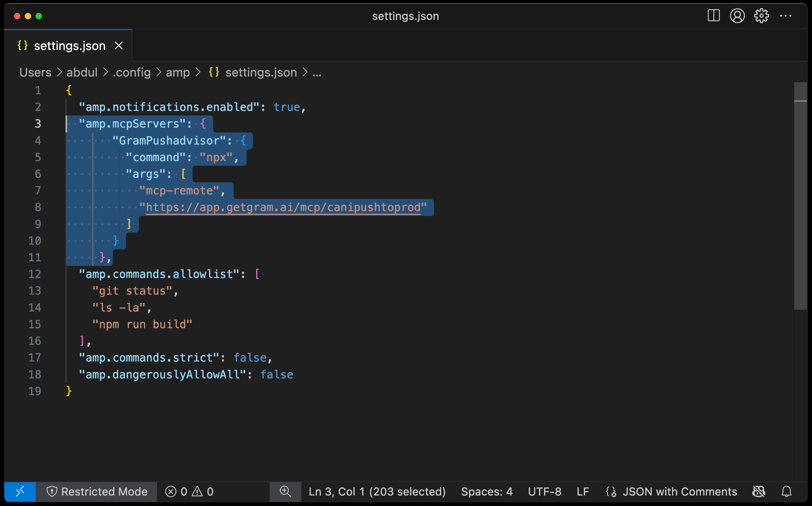Click the "npm run build" string
Image resolution: width=812 pixels, height=506 pixels.
(142, 324)
